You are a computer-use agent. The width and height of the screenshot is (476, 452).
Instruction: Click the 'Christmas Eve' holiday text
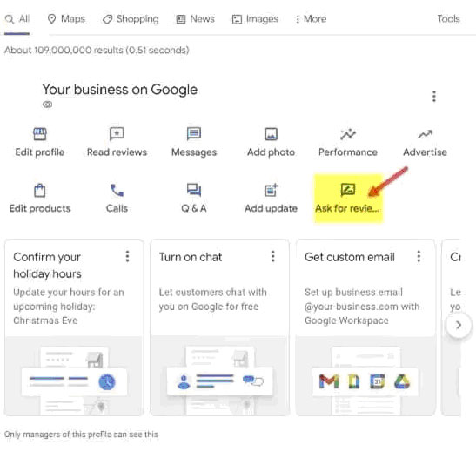45,320
